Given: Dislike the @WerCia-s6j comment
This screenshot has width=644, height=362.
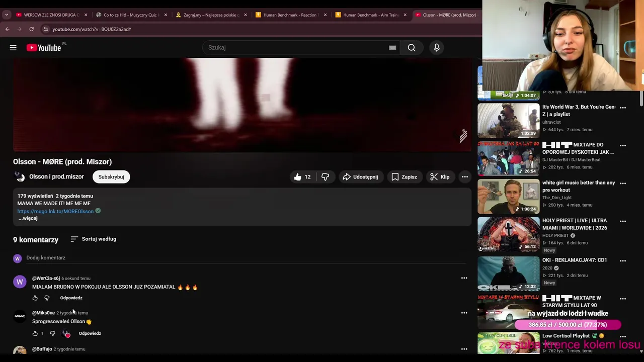Looking at the screenshot, I should click(x=47, y=298).
